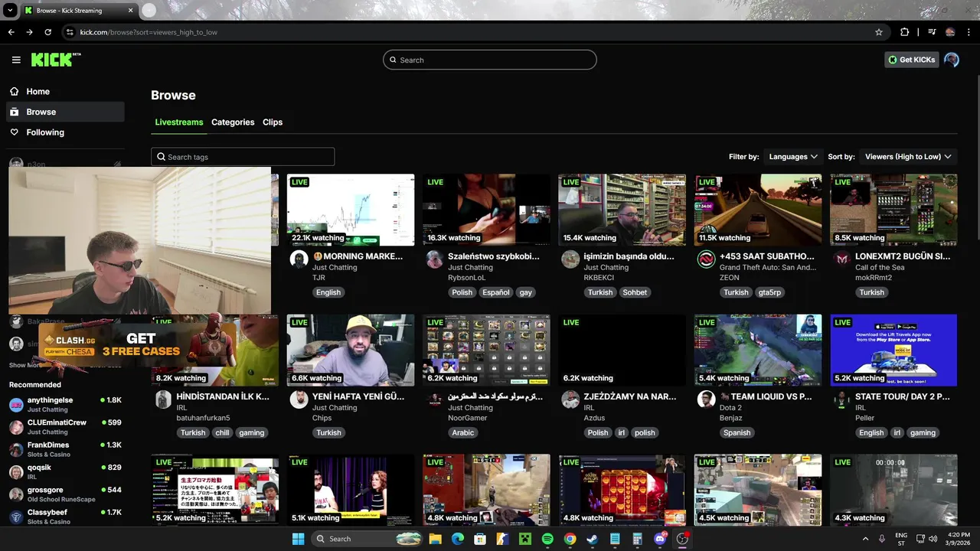Open qoqsik recommended channel
The image size is (980, 551).
(x=66, y=471)
